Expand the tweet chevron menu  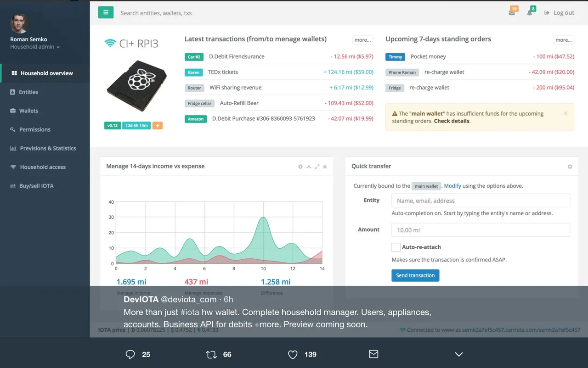(x=458, y=354)
